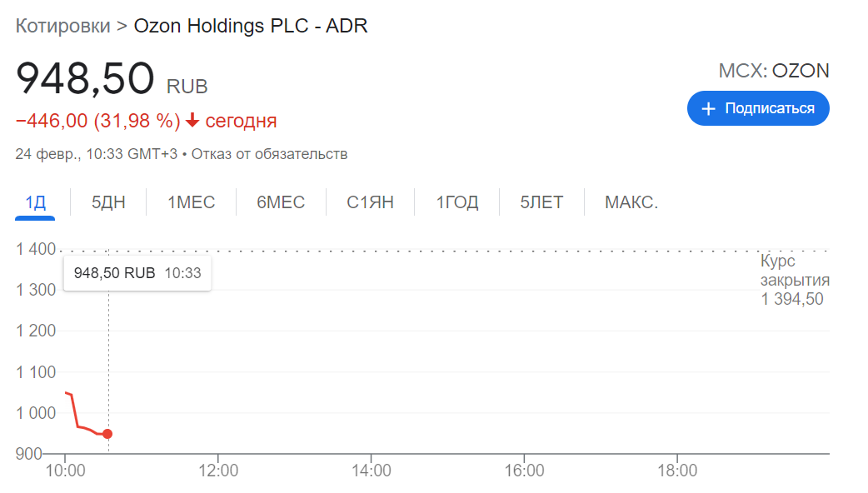
Task: Click the red price line on chart
Action: [82, 426]
